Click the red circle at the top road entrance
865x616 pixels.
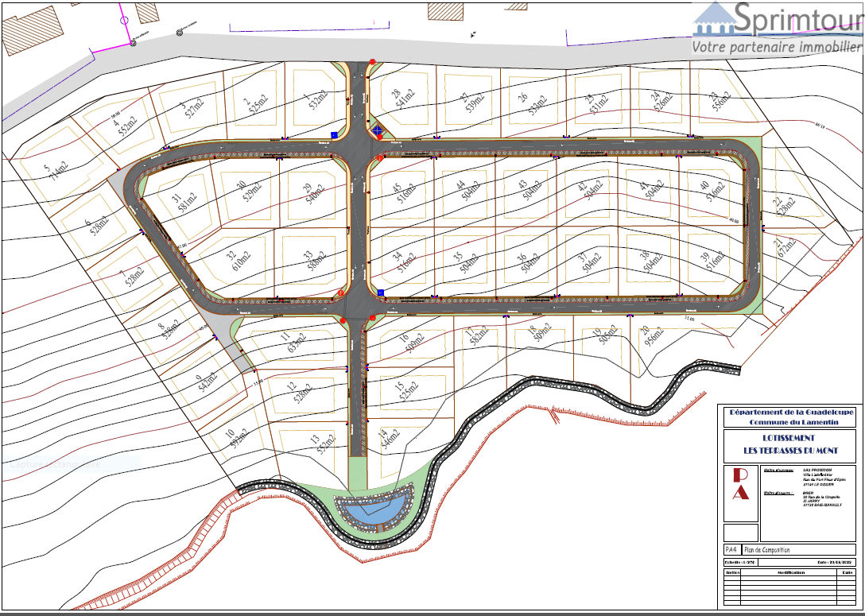tap(371, 60)
